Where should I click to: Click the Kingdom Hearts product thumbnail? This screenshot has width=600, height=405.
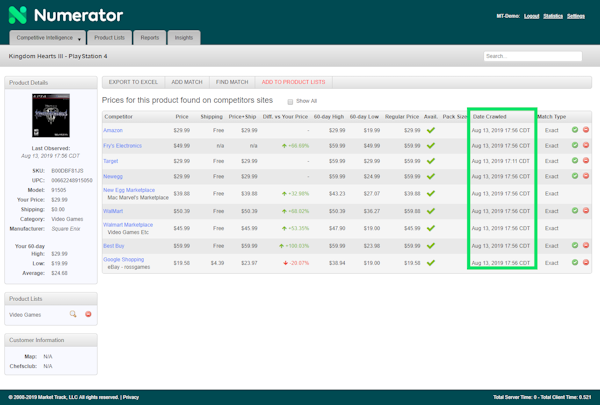click(50, 116)
